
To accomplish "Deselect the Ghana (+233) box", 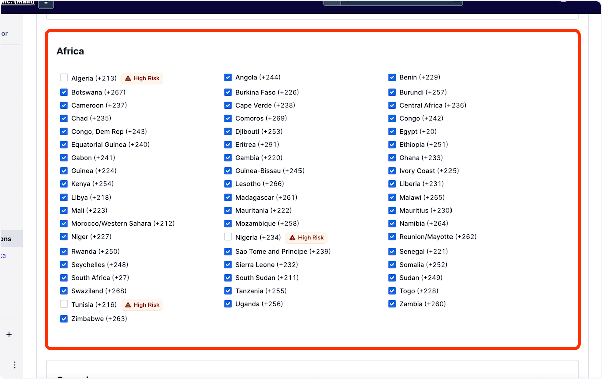I will (392, 157).
